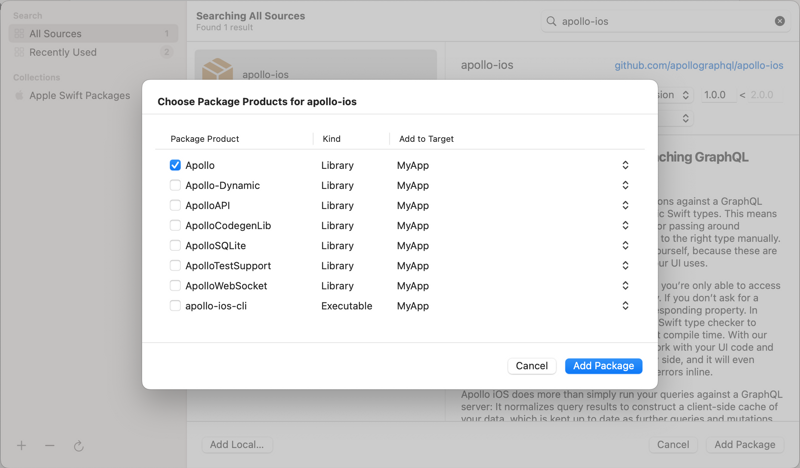Click Cancel at bottom of background window
800x468 pixels.
pos(673,445)
